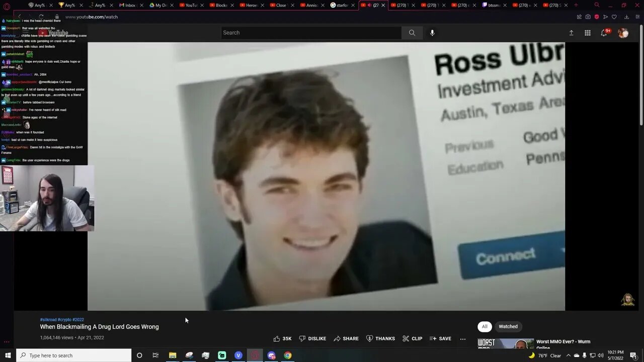Click the SHARE button
The width and height of the screenshot is (644, 362).
point(346,338)
